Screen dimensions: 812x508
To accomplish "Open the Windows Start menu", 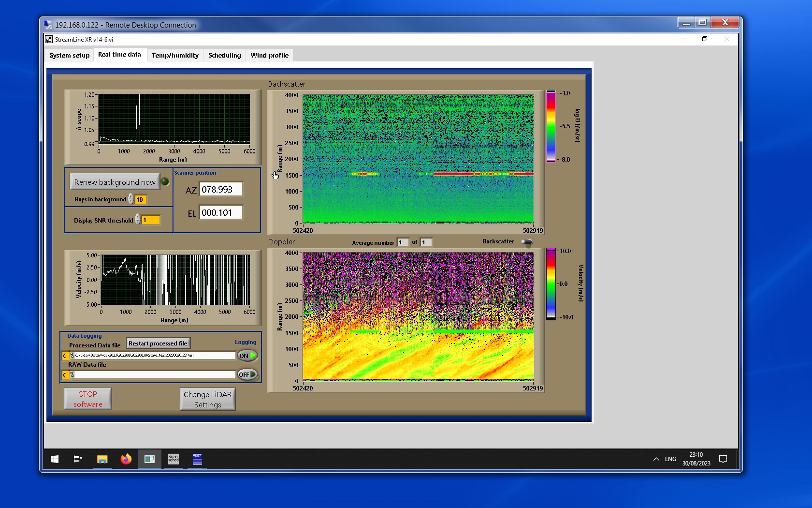I will (55, 459).
